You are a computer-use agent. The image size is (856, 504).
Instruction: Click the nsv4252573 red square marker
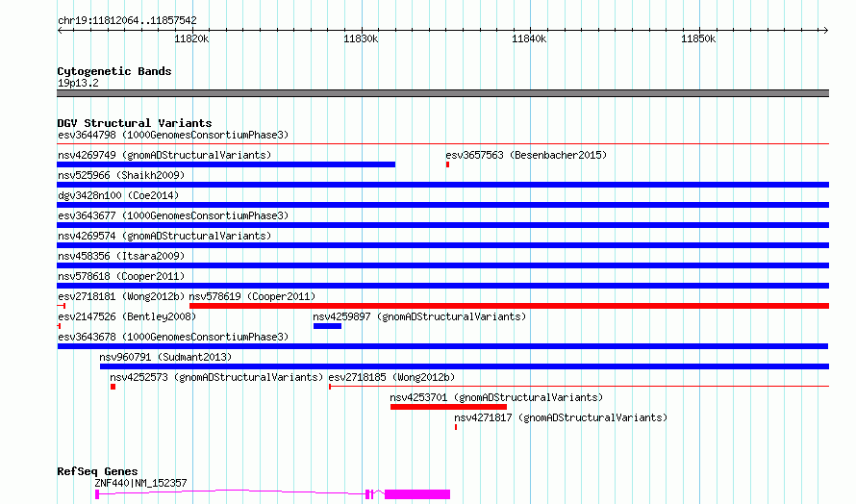[113, 387]
